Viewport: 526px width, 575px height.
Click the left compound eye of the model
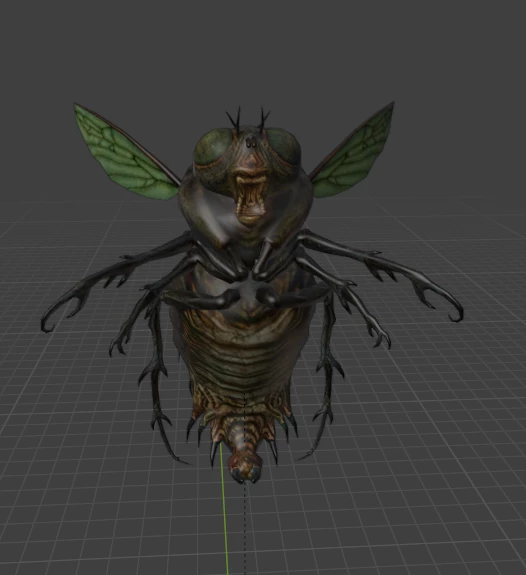tap(214, 146)
